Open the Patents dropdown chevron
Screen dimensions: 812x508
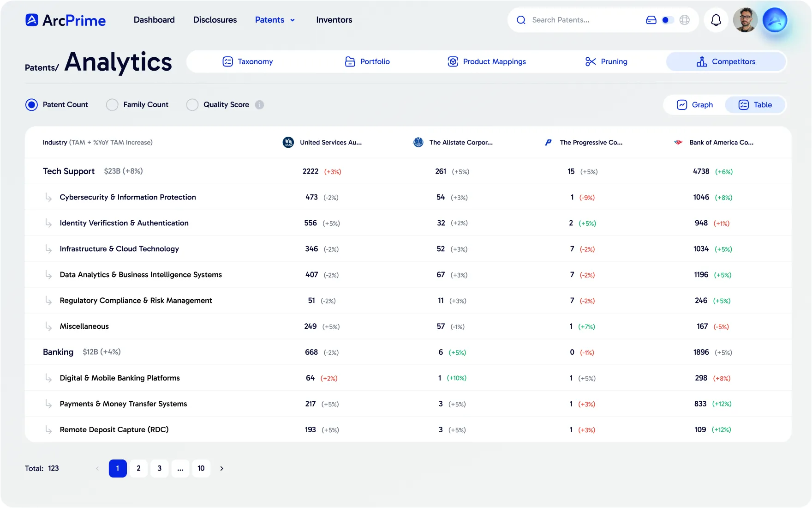tap(293, 20)
